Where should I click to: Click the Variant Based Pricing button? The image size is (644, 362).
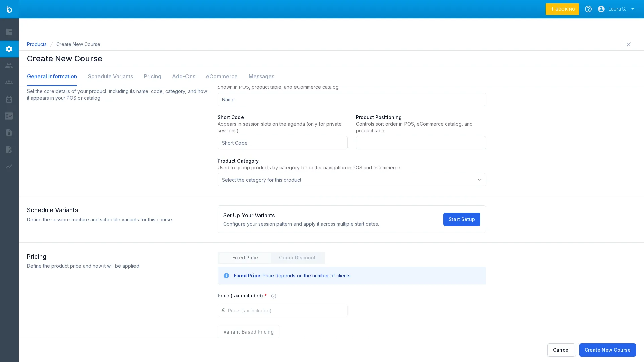click(248, 331)
